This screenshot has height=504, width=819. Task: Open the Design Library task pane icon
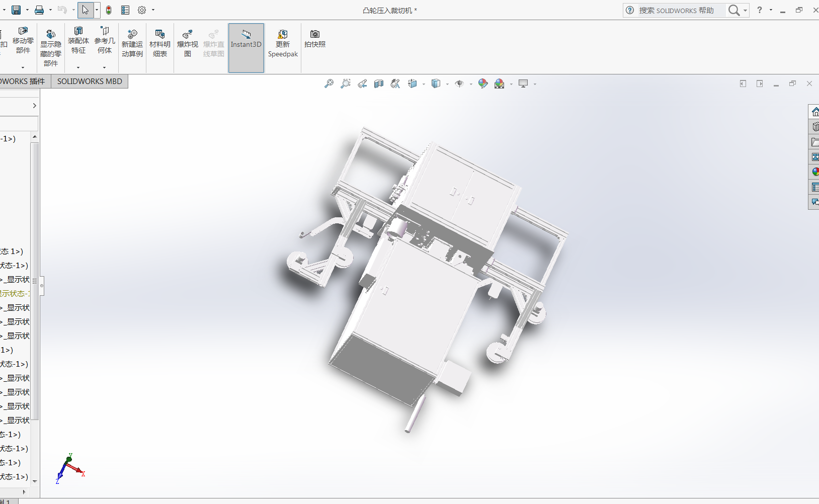[815, 127]
